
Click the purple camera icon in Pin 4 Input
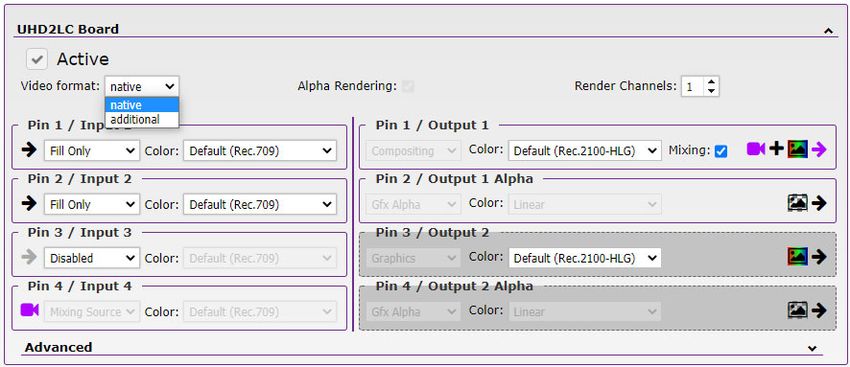[30, 311]
